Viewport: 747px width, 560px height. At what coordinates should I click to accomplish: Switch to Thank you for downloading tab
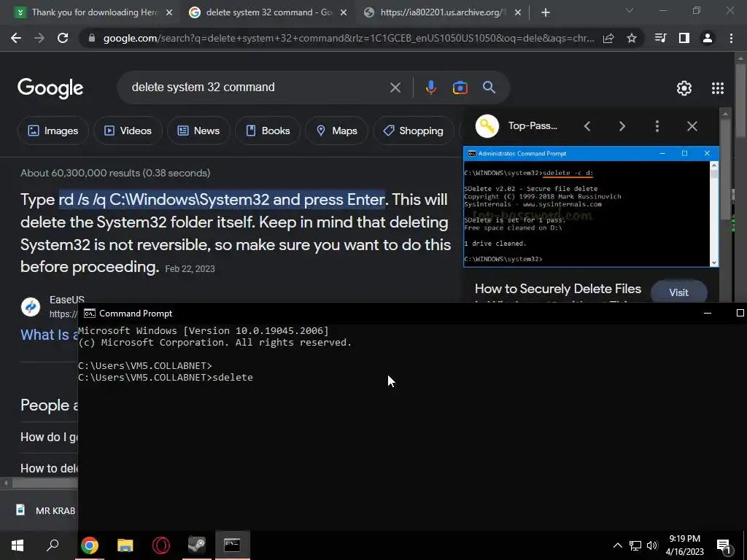point(93,12)
